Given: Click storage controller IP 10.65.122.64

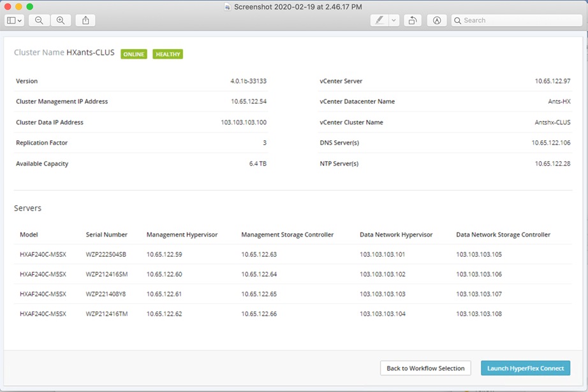Looking at the screenshot, I should pos(259,274).
